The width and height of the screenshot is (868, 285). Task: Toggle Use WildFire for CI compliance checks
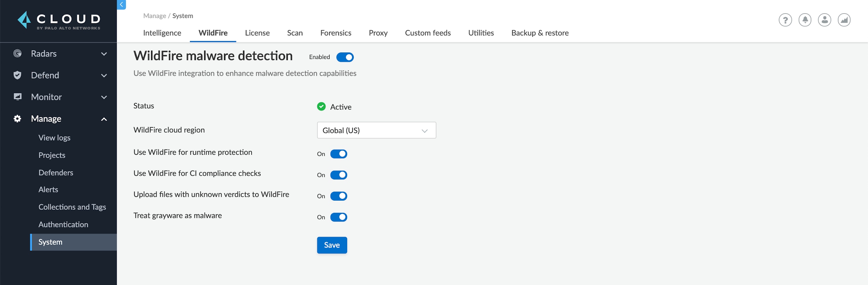tap(339, 175)
